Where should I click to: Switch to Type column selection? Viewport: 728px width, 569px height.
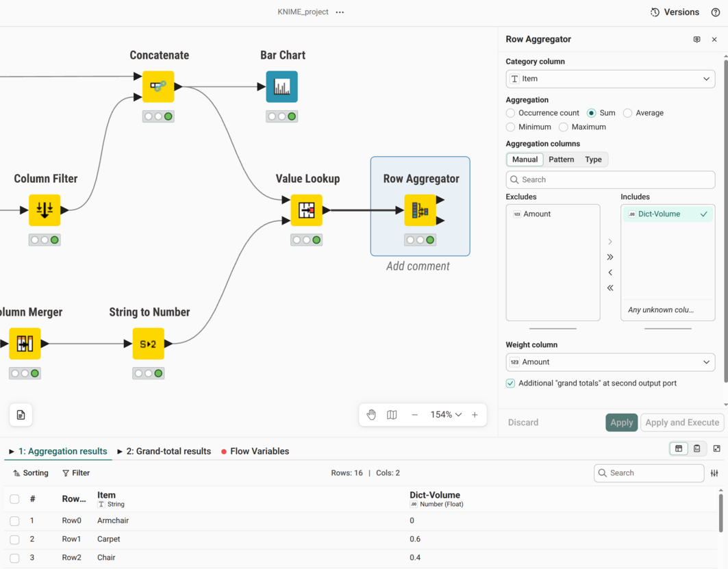(593, 159)
